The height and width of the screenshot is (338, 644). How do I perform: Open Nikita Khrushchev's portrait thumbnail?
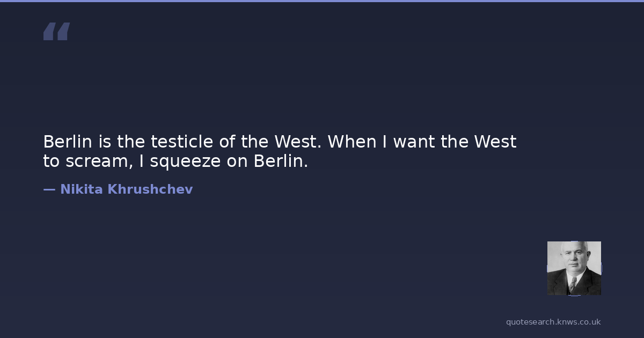click(574, 268)
